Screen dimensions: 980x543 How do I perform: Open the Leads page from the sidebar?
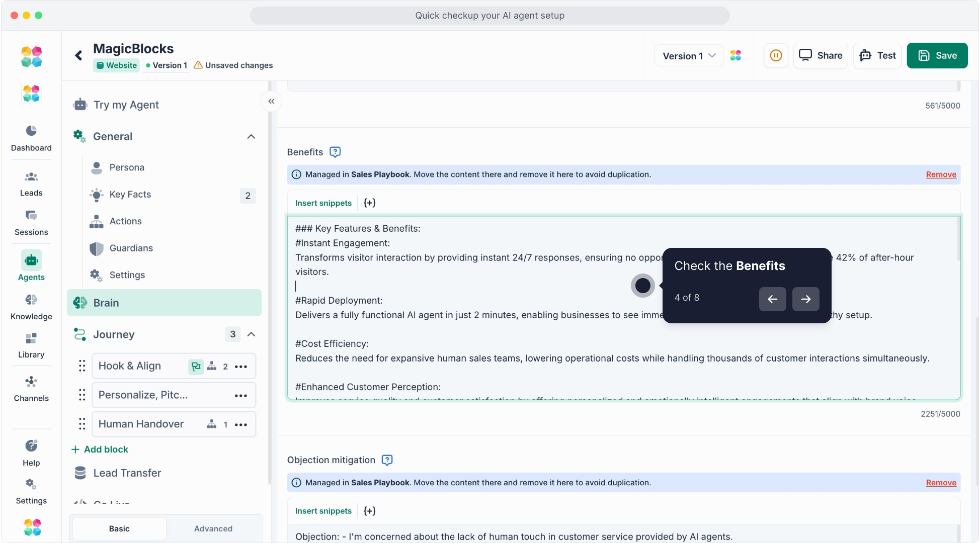coord(31,184)
